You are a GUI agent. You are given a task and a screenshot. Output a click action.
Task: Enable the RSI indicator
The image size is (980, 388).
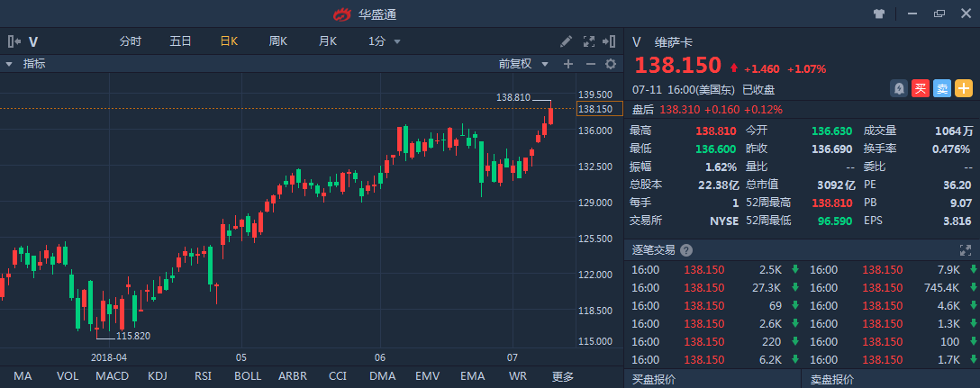tap(203, 376)
